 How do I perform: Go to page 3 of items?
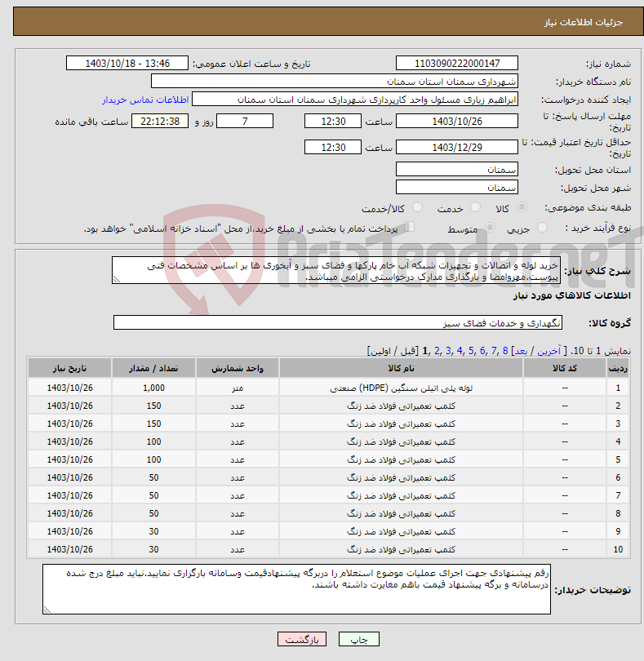pyautogui.click(x=448, y=351)
